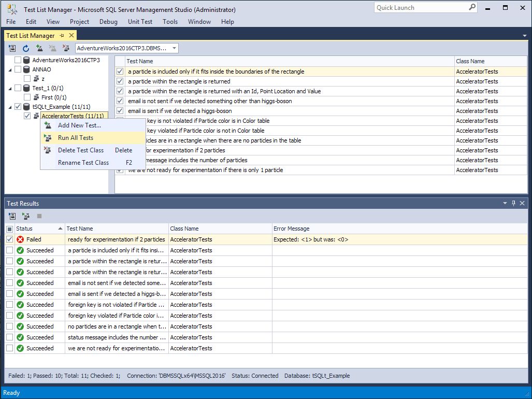The height and width of the screenshot is (399, 532).
Task: Click the Test Name column header in upper grid
Action: pos(290,61)
